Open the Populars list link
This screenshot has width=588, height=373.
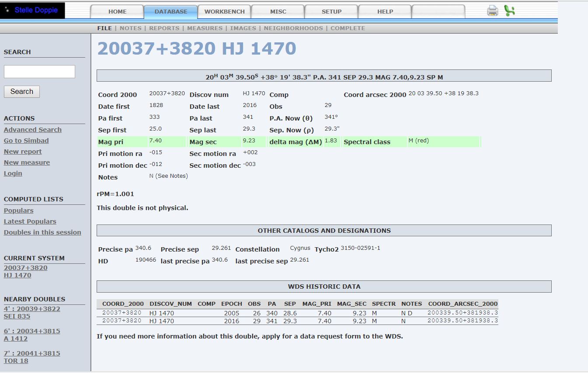[x=18, y=211]
